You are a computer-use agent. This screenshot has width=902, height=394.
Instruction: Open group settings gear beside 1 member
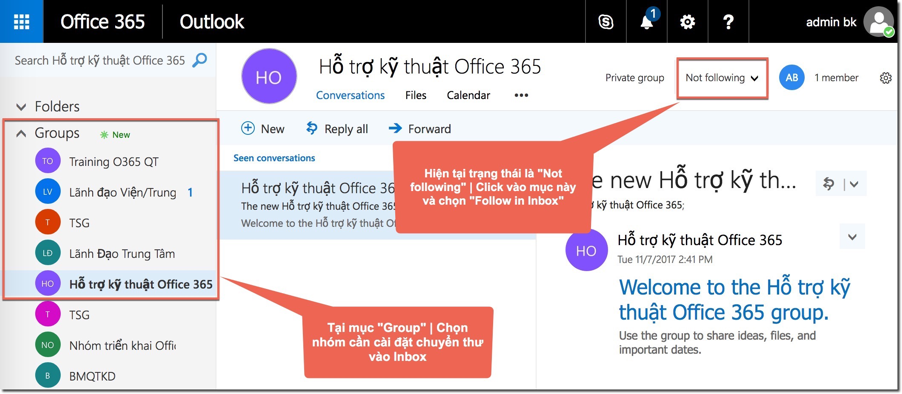(886, 78)
